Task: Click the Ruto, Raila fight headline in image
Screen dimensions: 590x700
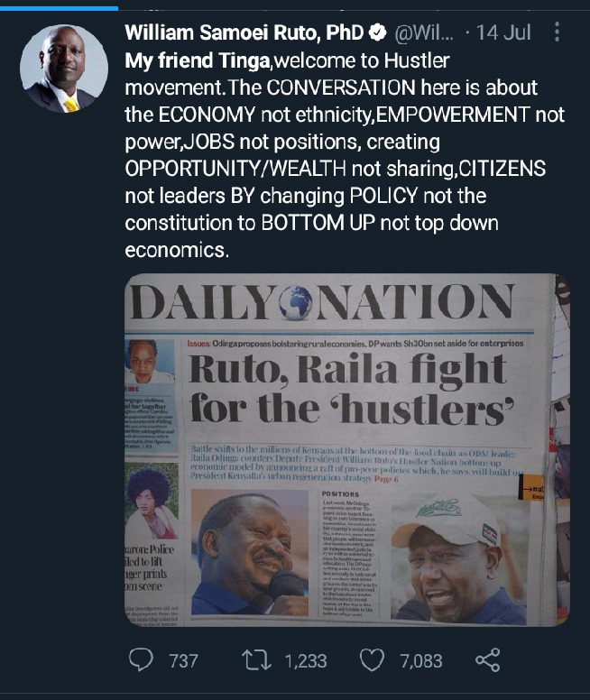Action: [352, 390]
